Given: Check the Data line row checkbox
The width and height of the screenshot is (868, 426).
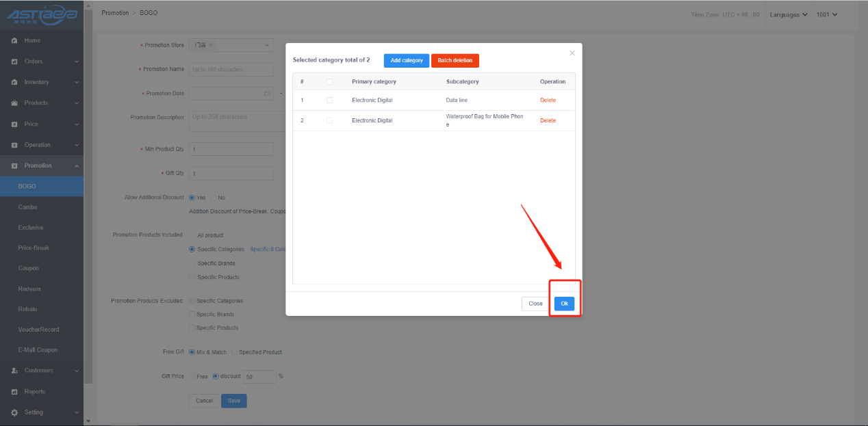Looking at the screenshot, I should coord(329,101).
